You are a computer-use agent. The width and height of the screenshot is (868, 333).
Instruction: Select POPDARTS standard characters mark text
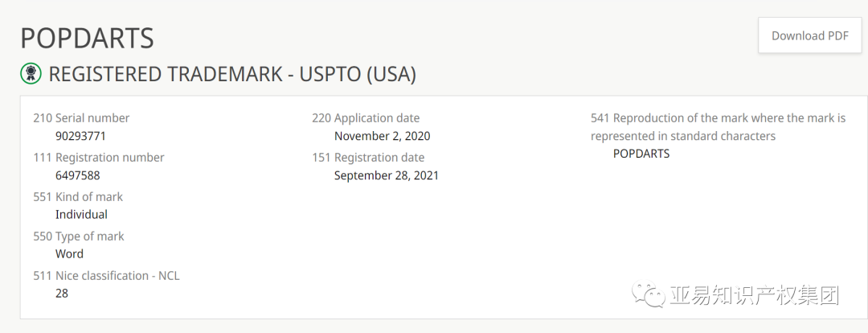pyautogui.click(x=641, y=154)
